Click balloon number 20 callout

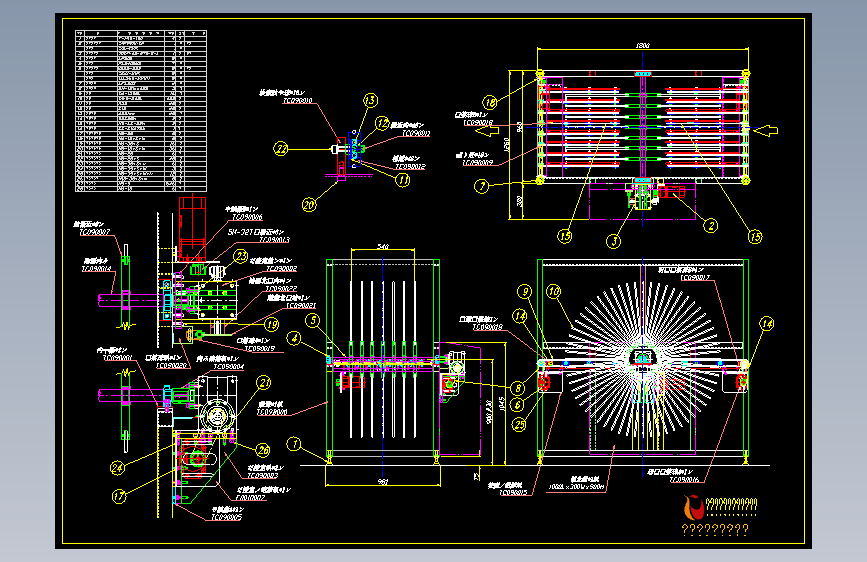click(309, 205)
